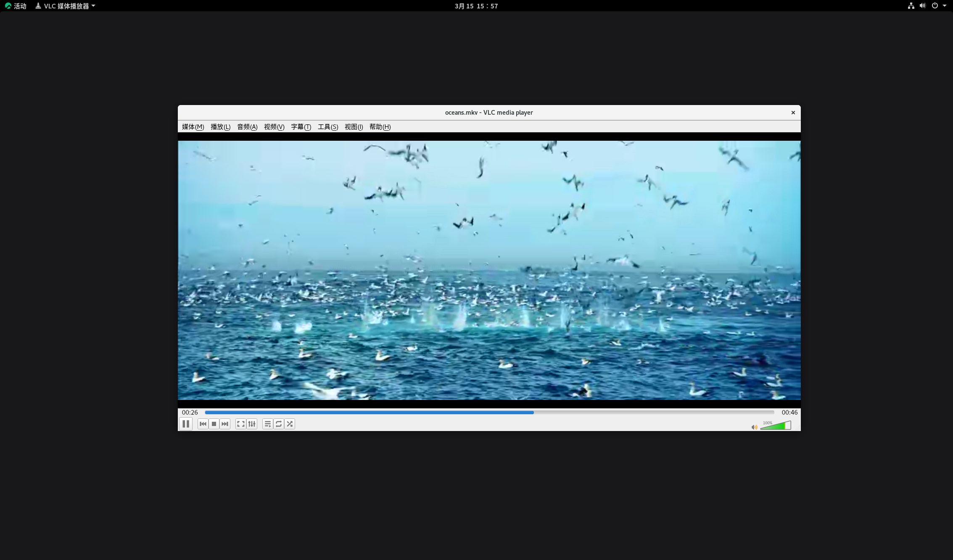Toggle loop repeat mode
The width and height of the screenshot is (953, 560).
click(279, 424)
